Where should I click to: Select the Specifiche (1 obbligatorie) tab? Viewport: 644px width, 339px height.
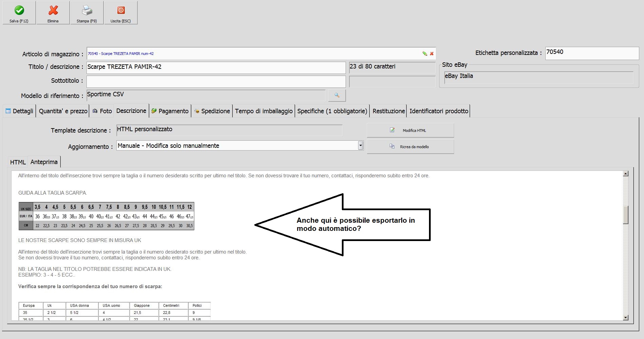[x=332, y=111]
